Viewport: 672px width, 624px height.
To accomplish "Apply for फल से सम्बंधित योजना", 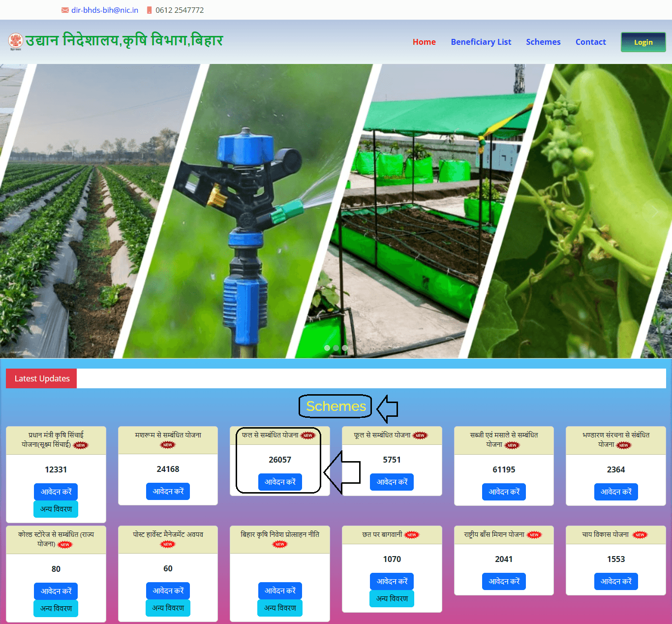I will point(280,482).
